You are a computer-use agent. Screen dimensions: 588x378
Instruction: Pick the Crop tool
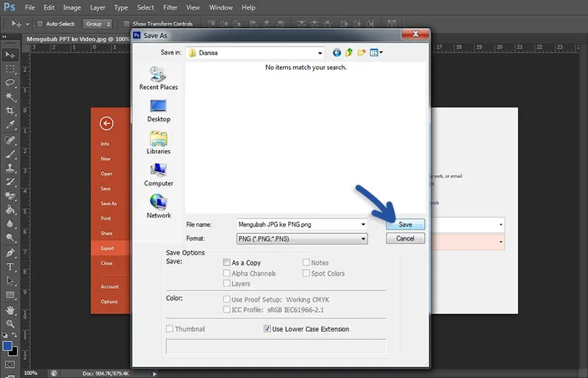[x=10, y=111]
